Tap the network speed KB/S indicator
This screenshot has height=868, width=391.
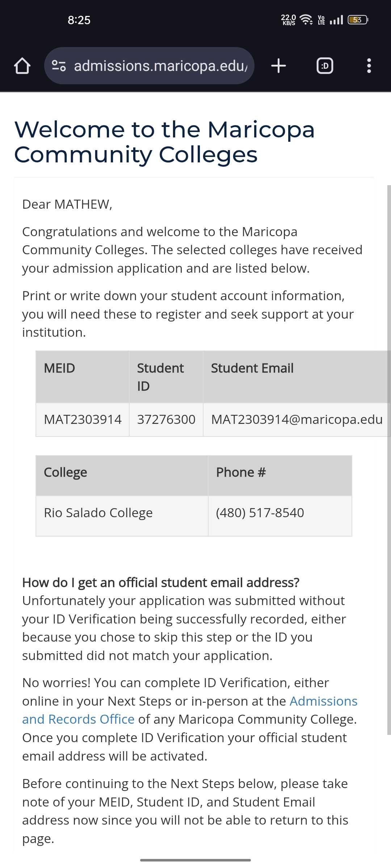coord(289,20)
